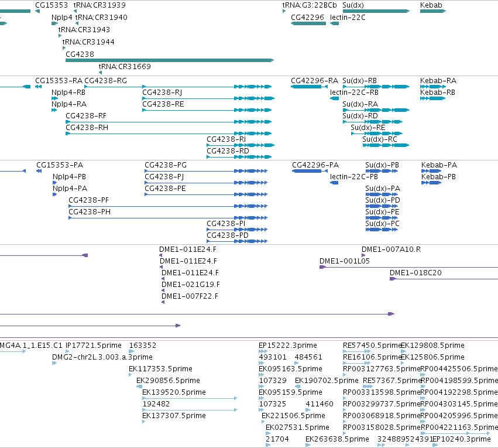
Task: Select the Kebab-PB protein label
Action: coord(439,177)
